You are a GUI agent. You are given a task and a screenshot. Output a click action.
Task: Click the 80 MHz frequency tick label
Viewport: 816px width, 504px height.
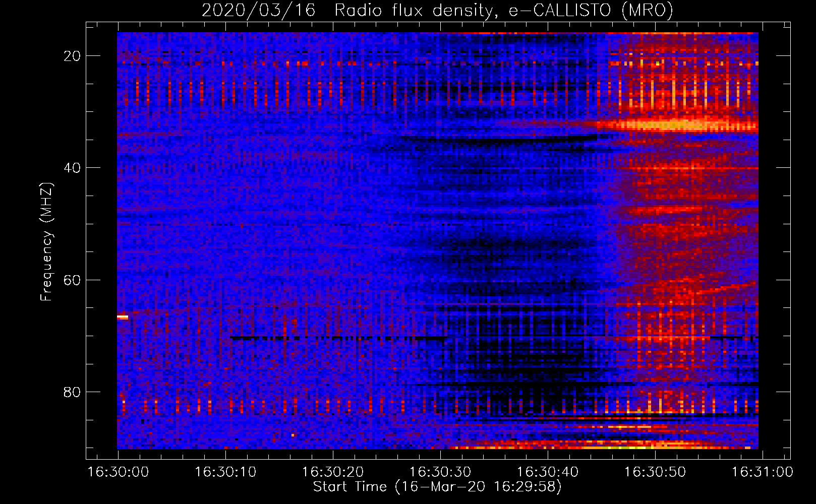(x=72, y=392)
